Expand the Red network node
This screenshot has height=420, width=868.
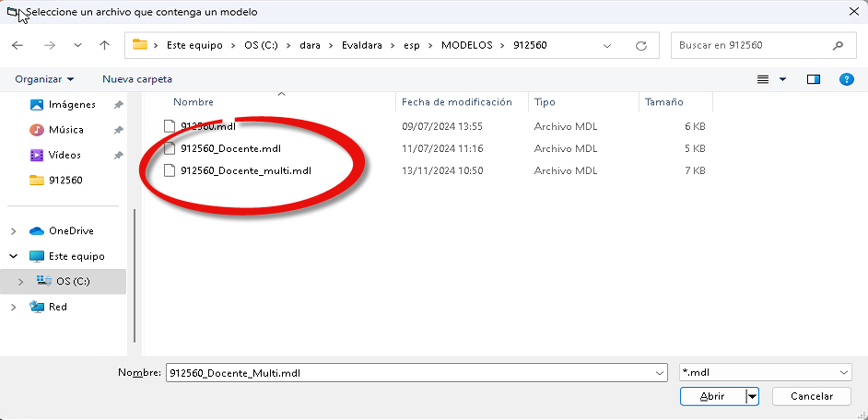tap(13, 307)
